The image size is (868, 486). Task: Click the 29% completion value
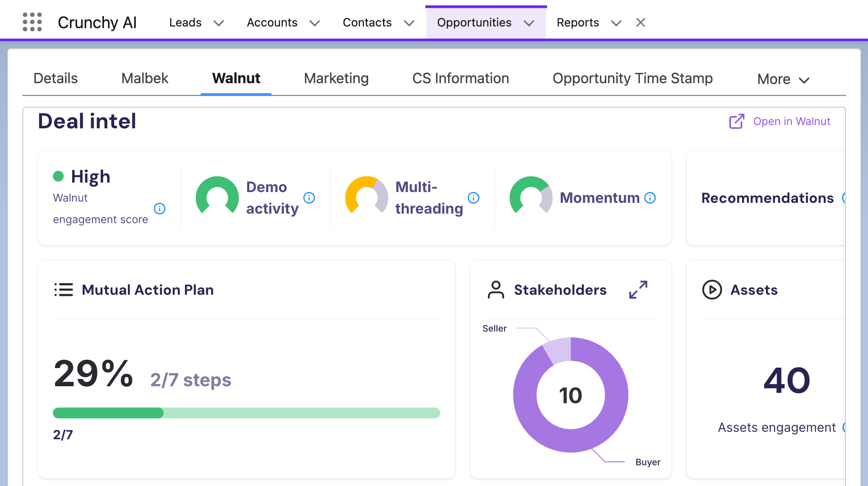(x=93, y=374)
